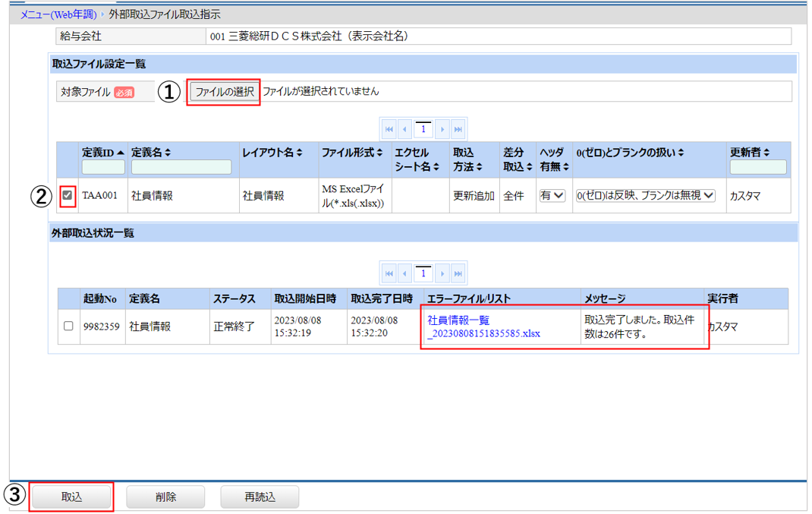
Task: Uncheck the TAA001 row checkbox
Action: coord(68,195)
